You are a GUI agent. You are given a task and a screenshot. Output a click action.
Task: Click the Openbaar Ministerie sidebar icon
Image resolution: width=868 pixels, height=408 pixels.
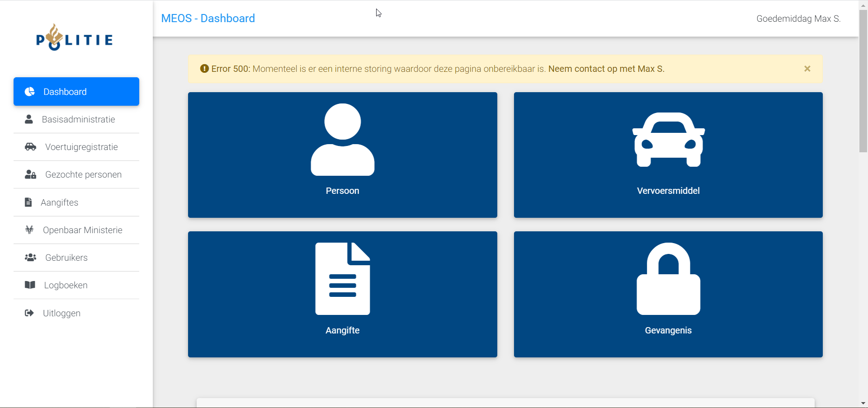click(29, 230)
